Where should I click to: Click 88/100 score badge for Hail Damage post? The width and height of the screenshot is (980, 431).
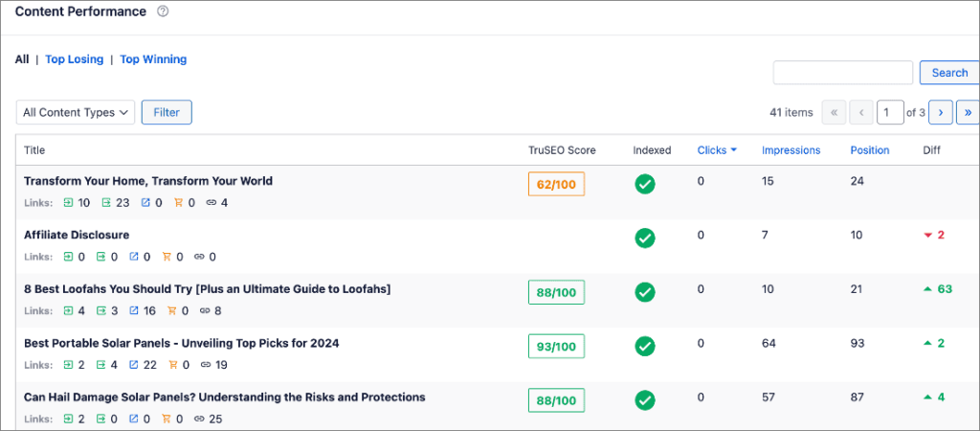[556, 400]
